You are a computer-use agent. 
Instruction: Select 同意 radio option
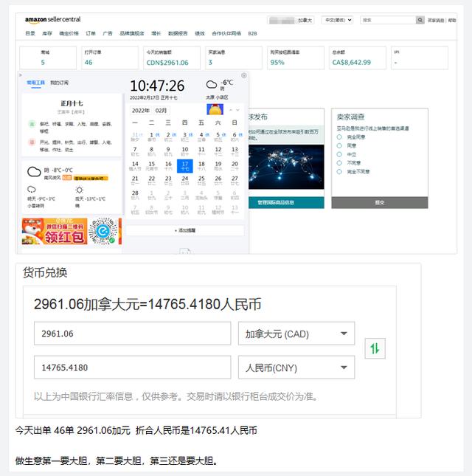coord(339,145)
